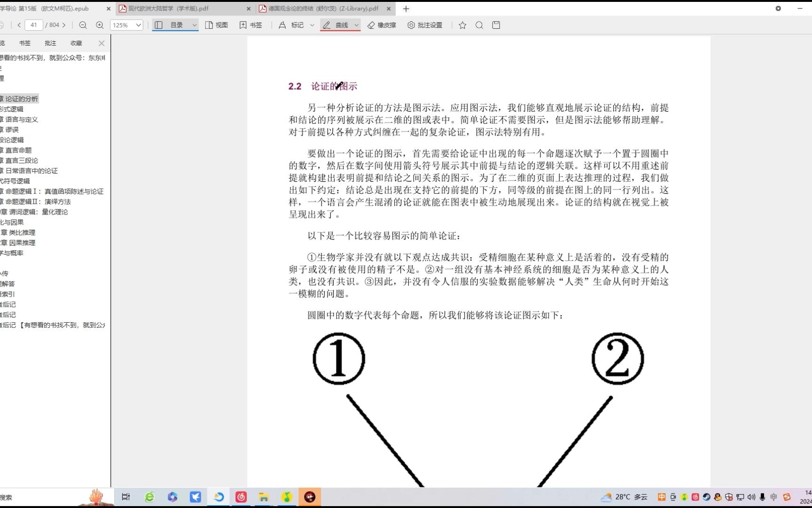Close the 德国观念论的终结 PDF tab
This screenshot has height=508, width=812.
click(x=389, y=8)
